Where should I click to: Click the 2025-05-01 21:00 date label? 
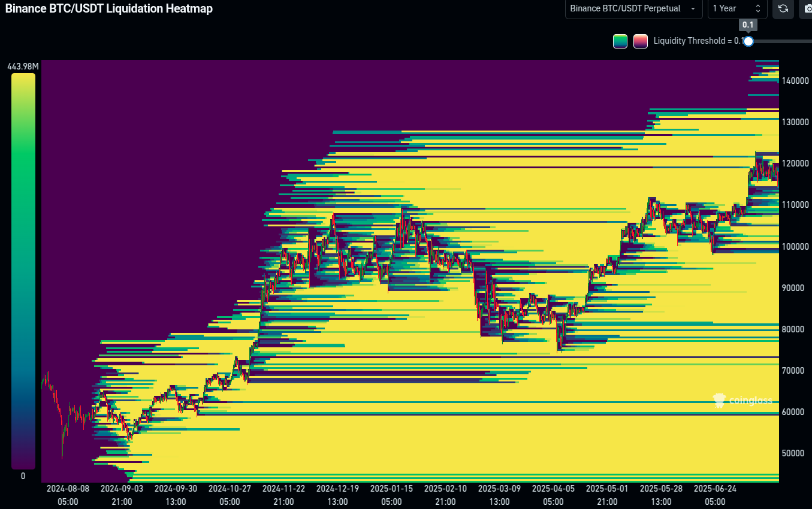(x=607, y=495)
